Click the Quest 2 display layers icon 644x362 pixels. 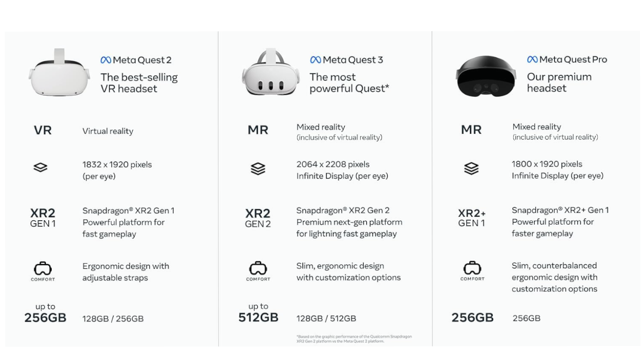click(x=40, y=167)
